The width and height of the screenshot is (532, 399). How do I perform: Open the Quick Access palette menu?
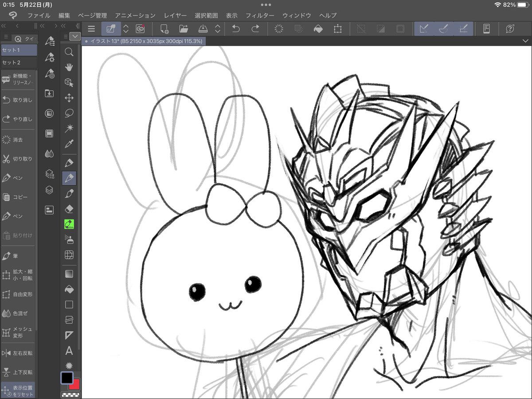(x=6, y=37)
